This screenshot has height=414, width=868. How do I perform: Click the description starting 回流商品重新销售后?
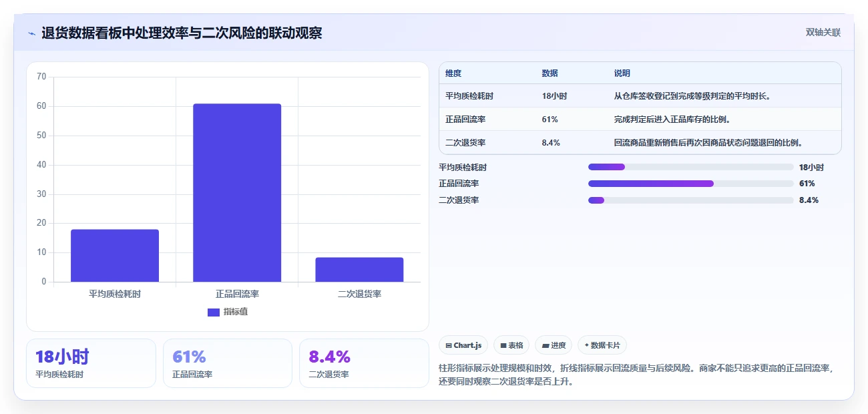[x=708, y=143]
